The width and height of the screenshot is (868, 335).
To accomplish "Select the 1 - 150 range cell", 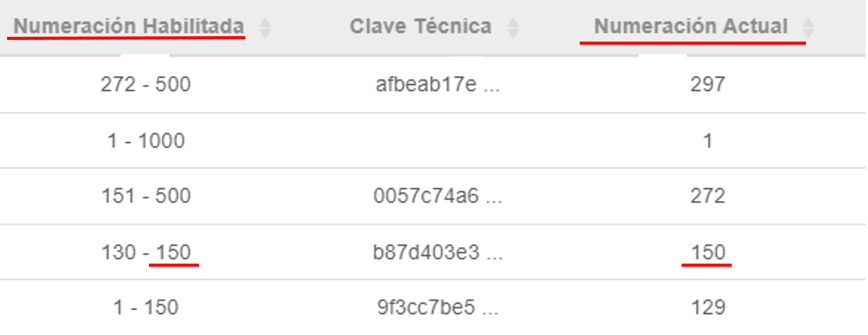I will coord(146,308).
